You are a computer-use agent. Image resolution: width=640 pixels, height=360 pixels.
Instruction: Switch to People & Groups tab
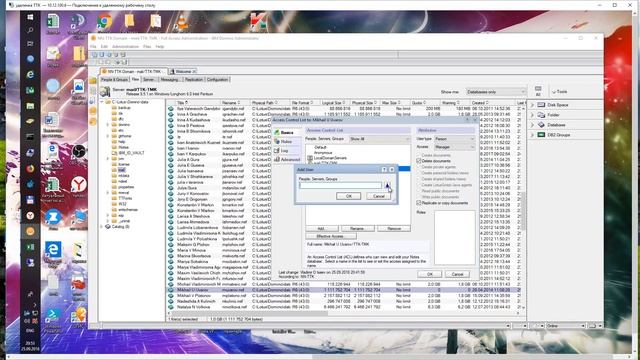point(114,80)
